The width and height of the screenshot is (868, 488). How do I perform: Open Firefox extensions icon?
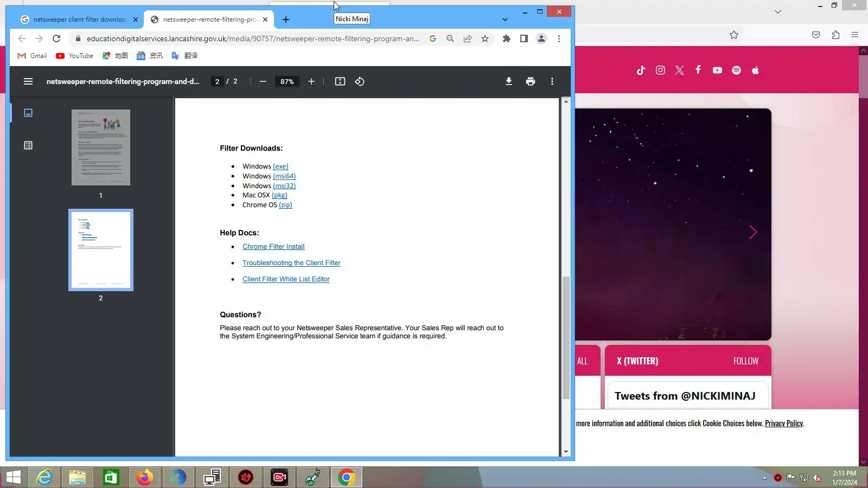835,35
